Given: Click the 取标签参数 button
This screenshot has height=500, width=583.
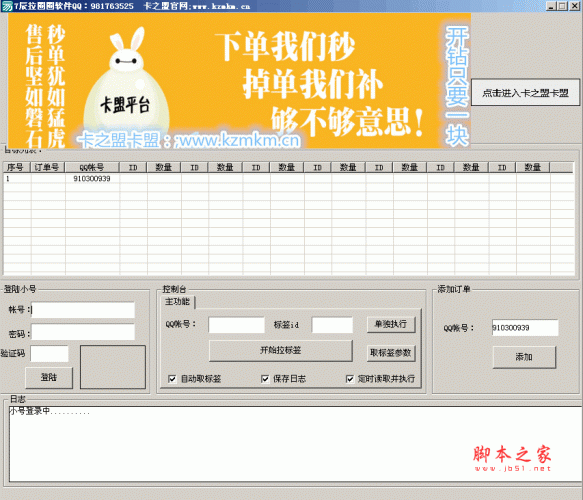Looking at the screenshot, I should click(x=391, y=353).
